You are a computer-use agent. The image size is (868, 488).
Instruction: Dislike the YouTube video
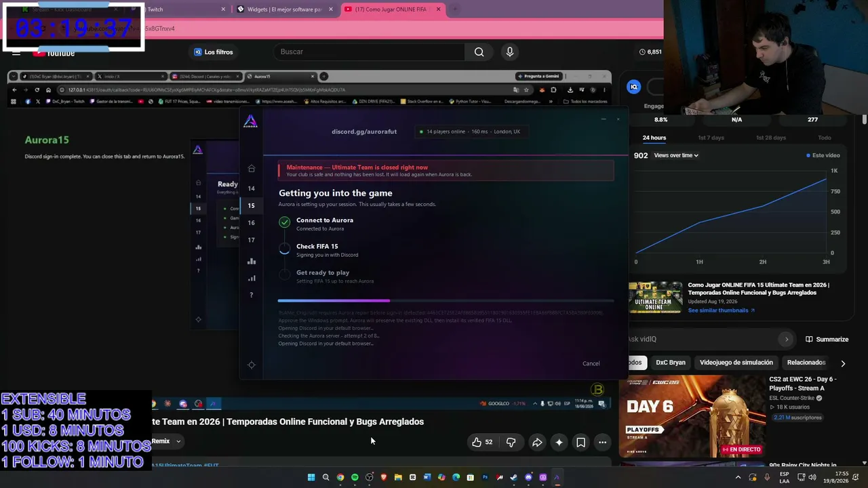tap(511, 443)
